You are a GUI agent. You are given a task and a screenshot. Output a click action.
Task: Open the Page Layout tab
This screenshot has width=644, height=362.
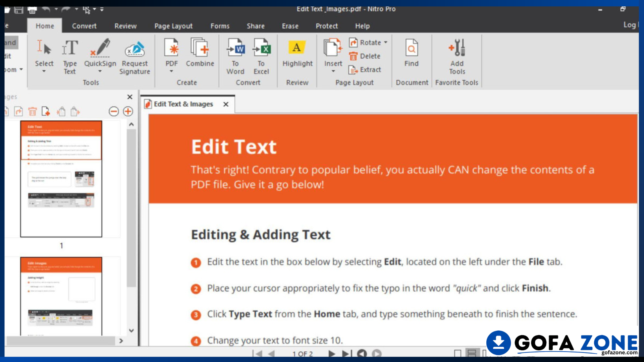click(173, 26)
